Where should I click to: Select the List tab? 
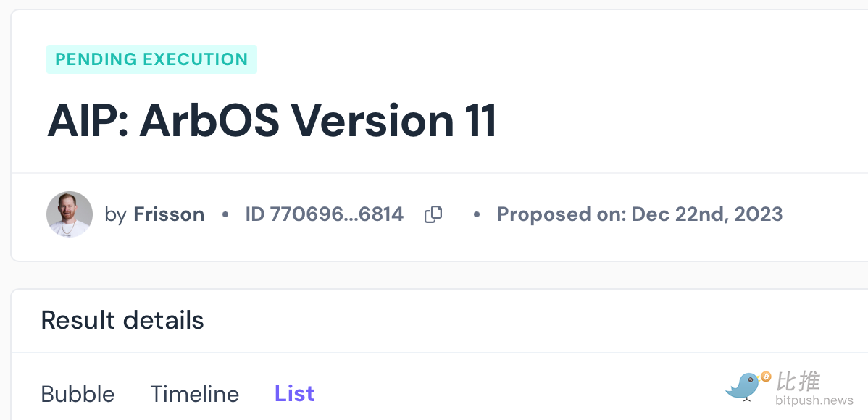click(x=294, y=394)
